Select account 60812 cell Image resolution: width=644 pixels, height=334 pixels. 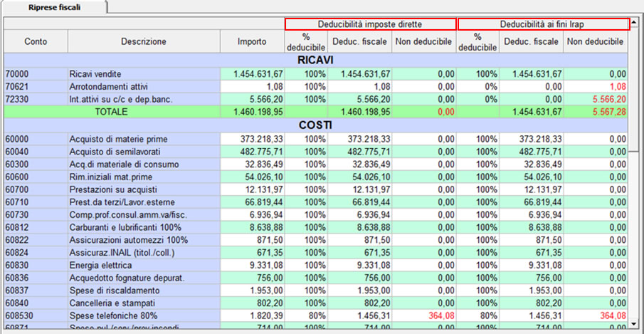36,227
